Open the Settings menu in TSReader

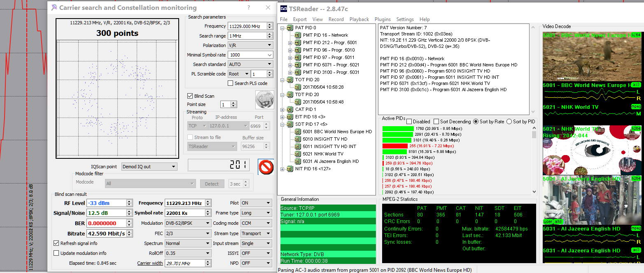[x=405, y=19]
